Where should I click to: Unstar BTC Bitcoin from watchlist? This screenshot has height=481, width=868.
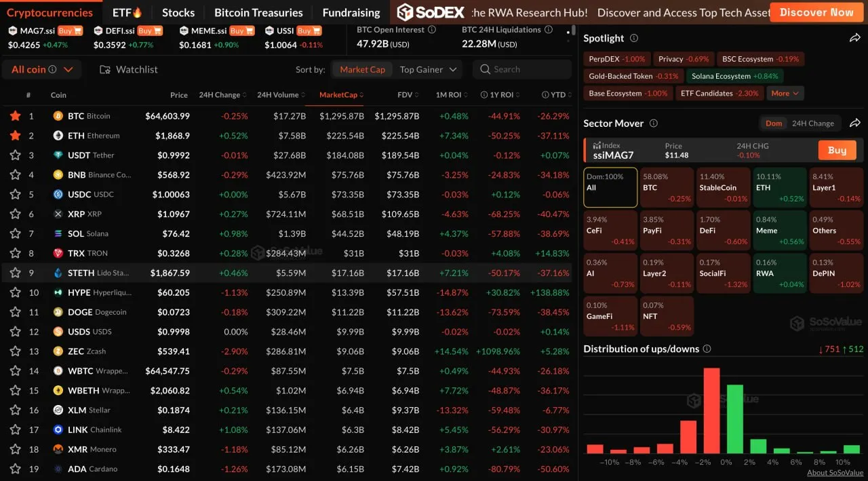tap(15, 116)
